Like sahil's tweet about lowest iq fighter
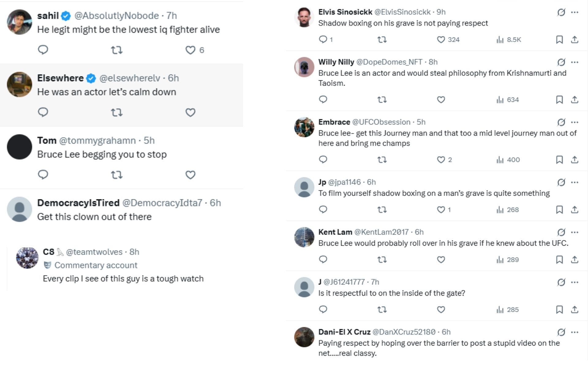 [190, 50]
